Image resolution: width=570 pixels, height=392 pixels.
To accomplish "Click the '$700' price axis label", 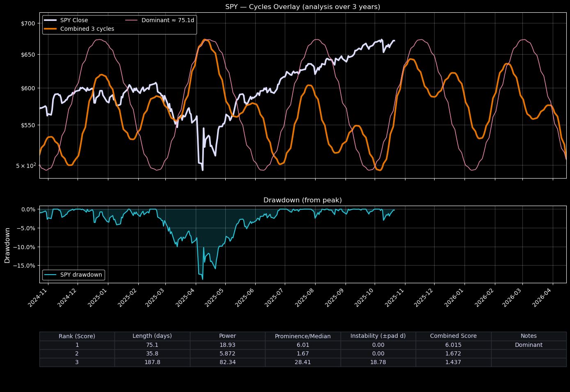I will pyautogui.click(x=28, y=23).
